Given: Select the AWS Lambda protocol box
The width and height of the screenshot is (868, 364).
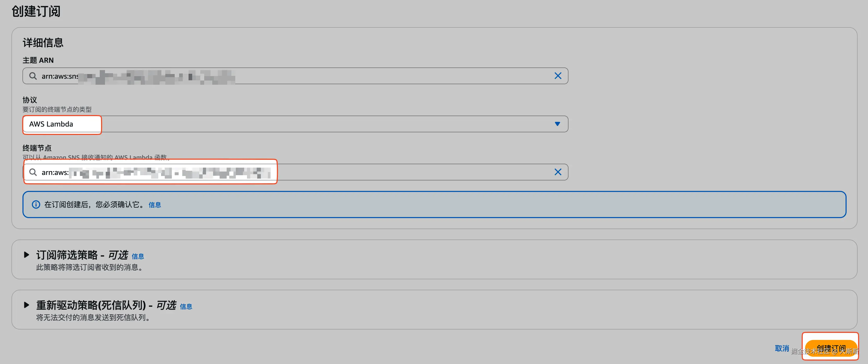Looking at the screenshot, I should click(x=62, y=124).
